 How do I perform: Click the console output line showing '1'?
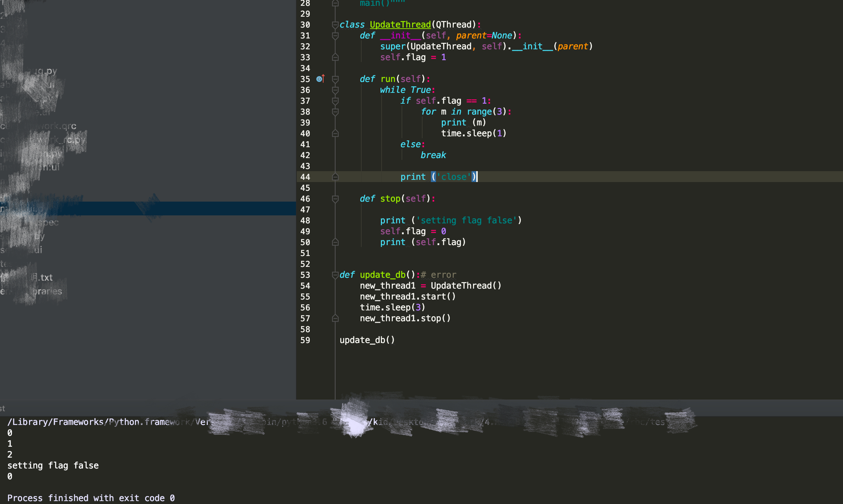click(10, 444)
